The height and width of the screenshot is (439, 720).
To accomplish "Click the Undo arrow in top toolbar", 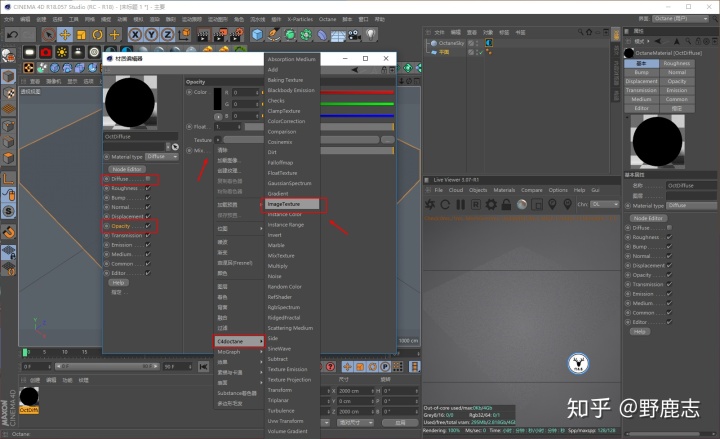I will (x=12, y=34).
